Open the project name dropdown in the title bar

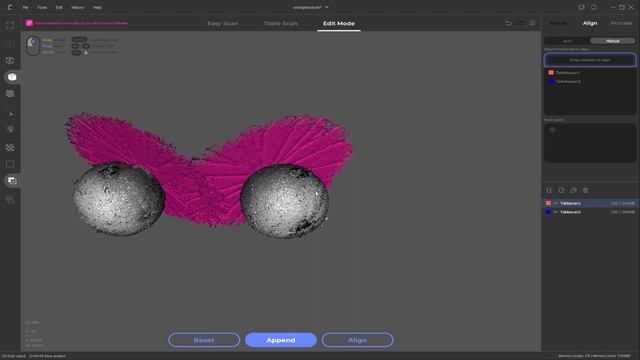pos(327,7)
